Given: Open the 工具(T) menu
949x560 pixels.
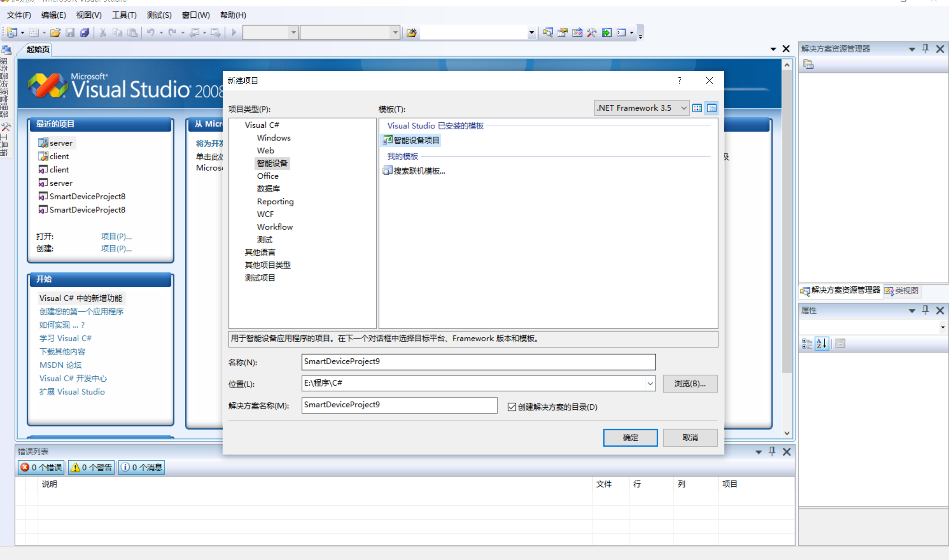Looking at the screenshot, I should pos(124,15).
